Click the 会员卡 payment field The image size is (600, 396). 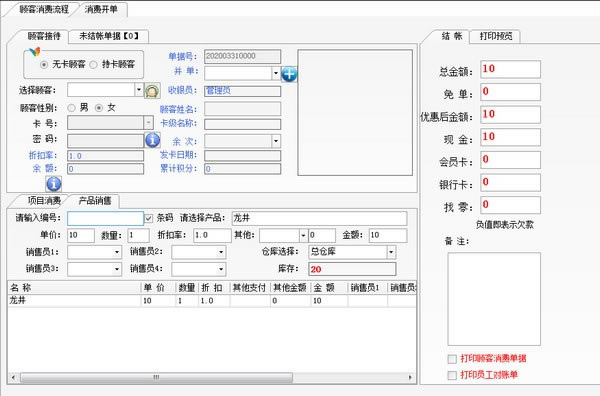(x=510, y=160)
